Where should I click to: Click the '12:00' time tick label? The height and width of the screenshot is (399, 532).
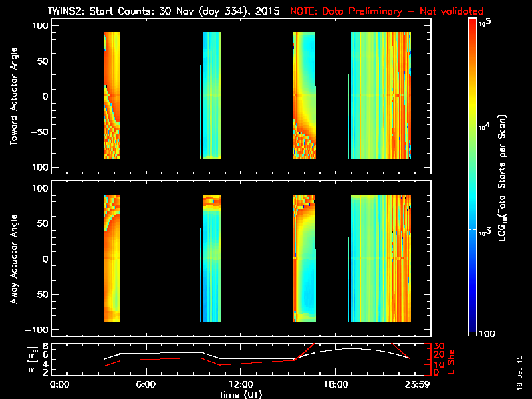click(x=241, y=385)
